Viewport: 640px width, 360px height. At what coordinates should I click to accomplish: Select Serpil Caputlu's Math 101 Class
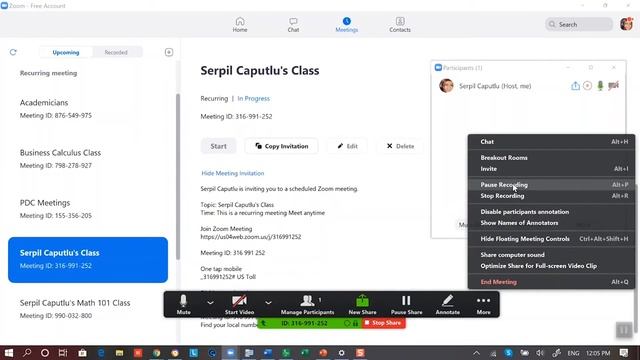click(88, 309)
